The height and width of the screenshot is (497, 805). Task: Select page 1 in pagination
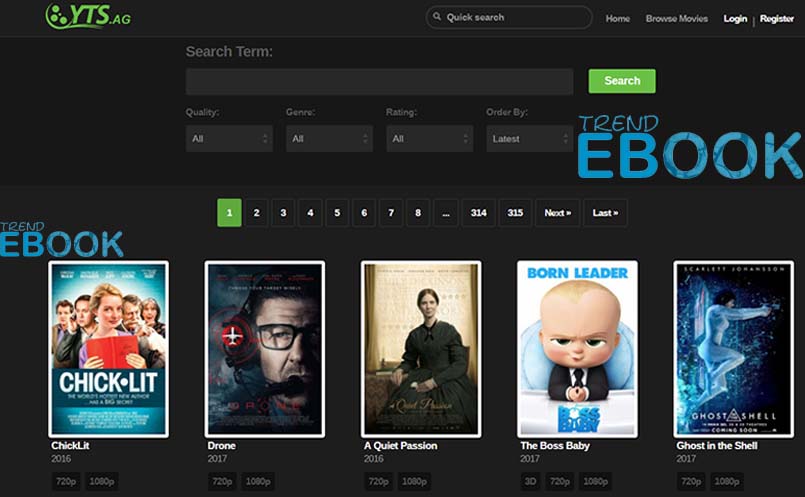pyautogui.click(x=229, y=213)
